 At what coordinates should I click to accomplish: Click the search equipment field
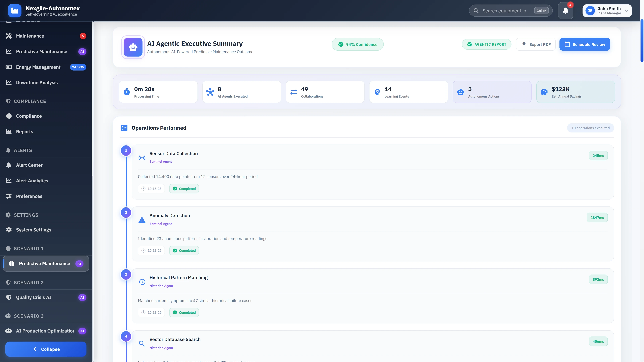click(505, 11)
